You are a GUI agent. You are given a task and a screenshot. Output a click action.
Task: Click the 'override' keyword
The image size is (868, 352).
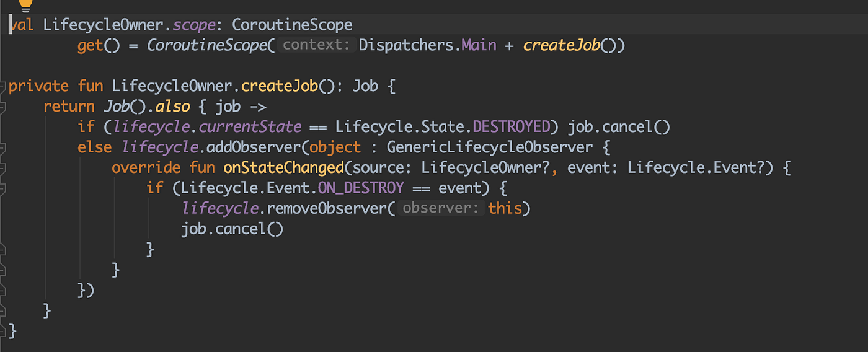(x=146, y=168)
